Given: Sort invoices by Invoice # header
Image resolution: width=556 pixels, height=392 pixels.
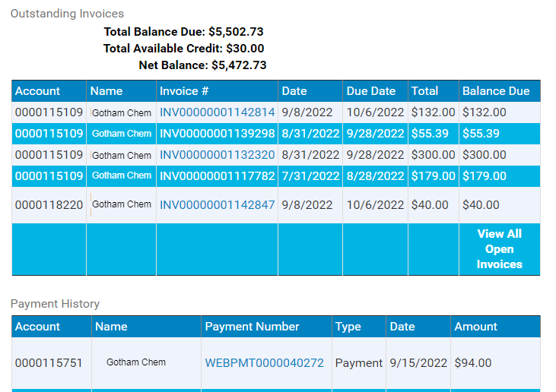Looking at the screenshot, I should [x=183, y=91].
